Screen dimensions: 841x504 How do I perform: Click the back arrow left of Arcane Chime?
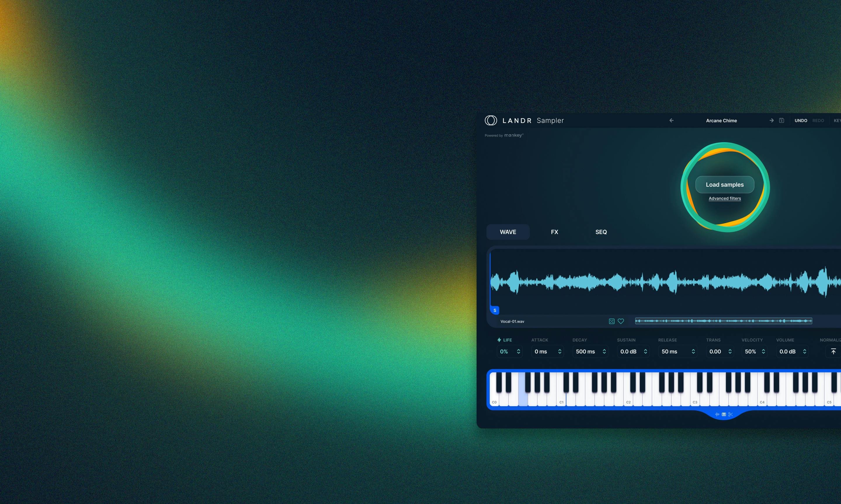click(671, 120)
